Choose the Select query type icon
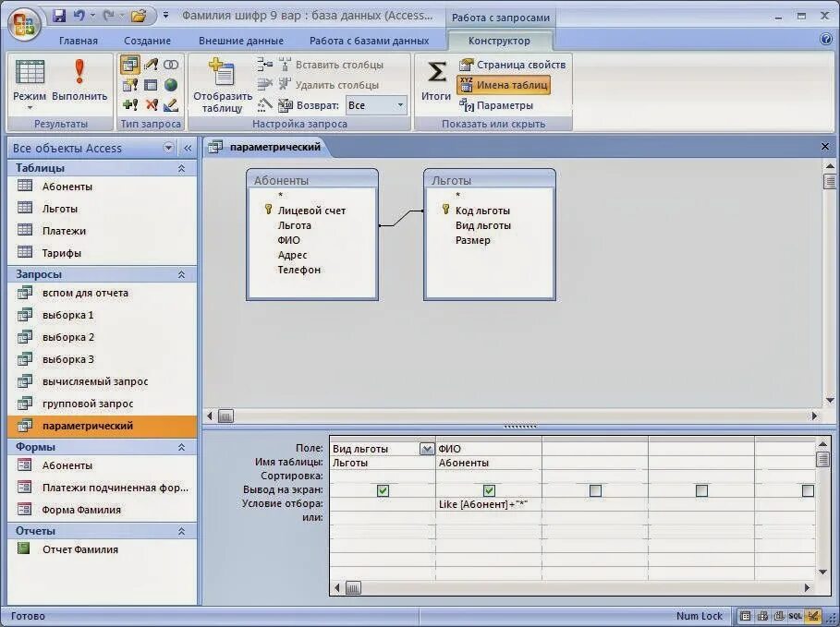The image size is (840, 627). (129, 65)
